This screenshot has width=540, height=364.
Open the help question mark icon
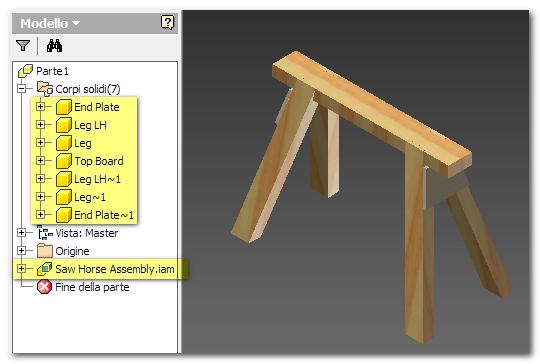pyautogui.click(x=167, y=22)
